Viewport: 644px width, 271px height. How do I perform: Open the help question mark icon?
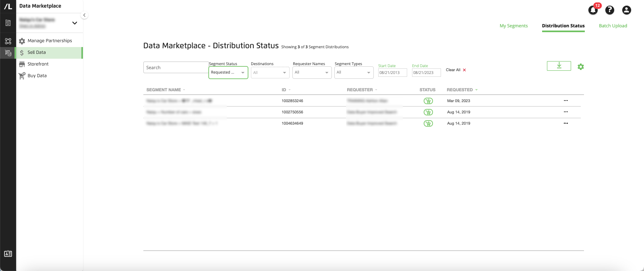610,10
